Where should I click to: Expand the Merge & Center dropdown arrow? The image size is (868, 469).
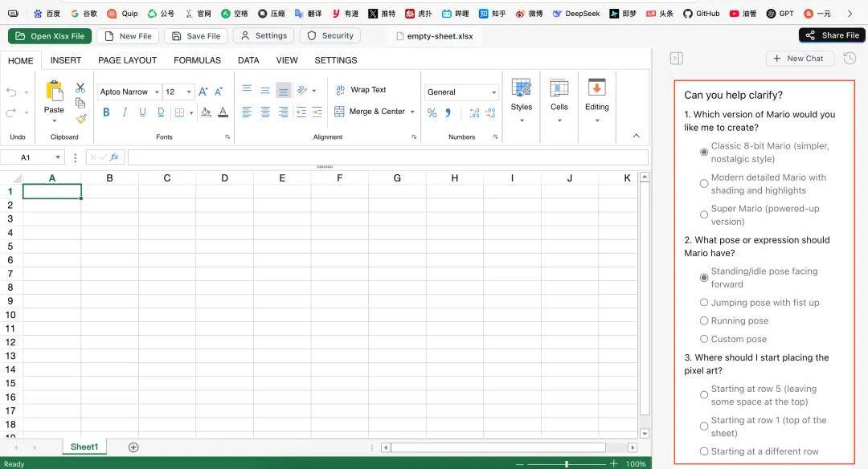point(412,112)
